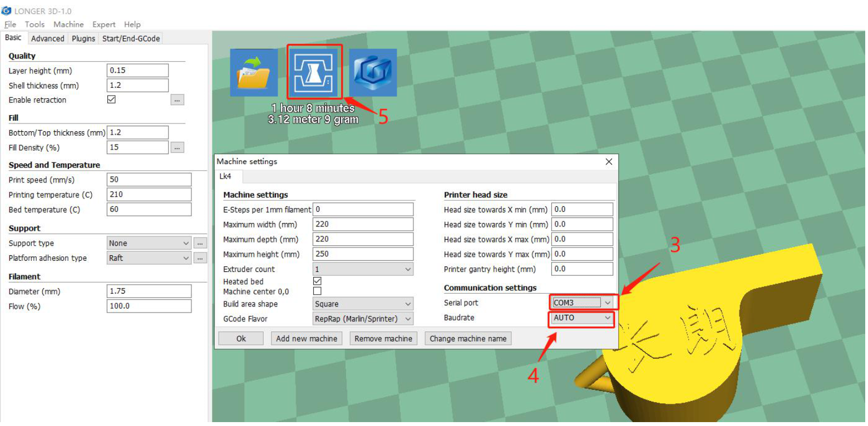Open the File menu

pyautogui.click(x=10, y=24)
